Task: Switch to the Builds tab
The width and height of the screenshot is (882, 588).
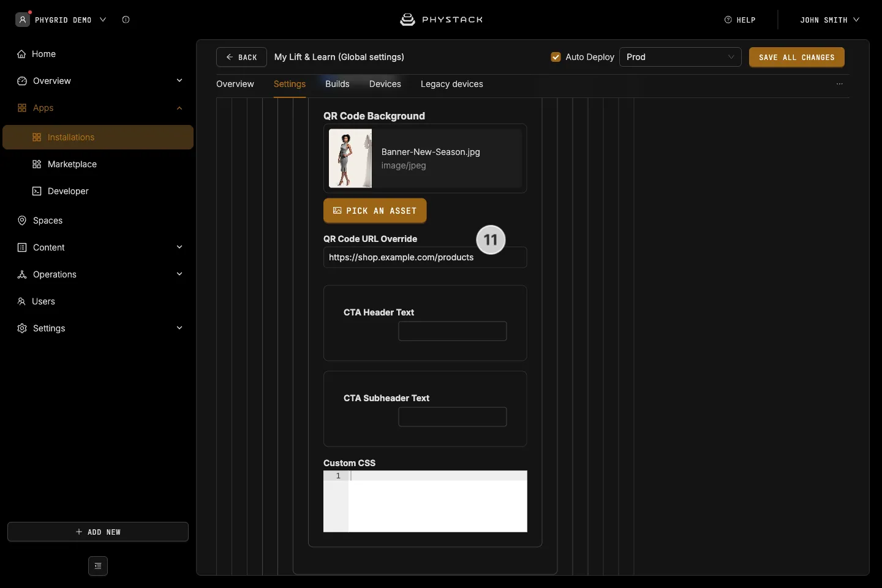Action: (x=337, y=84)
